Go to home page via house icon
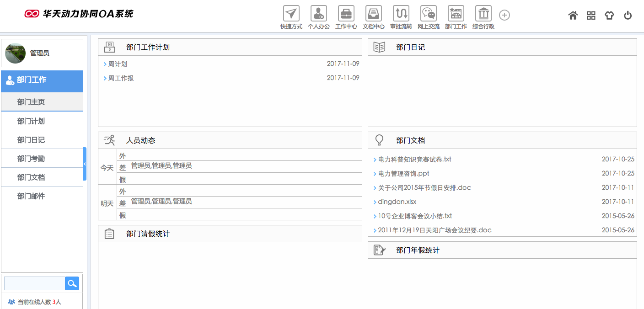Image resolution: width=644 pixels, height=309 pixels. pyautogui.click(x=573, y=16)
